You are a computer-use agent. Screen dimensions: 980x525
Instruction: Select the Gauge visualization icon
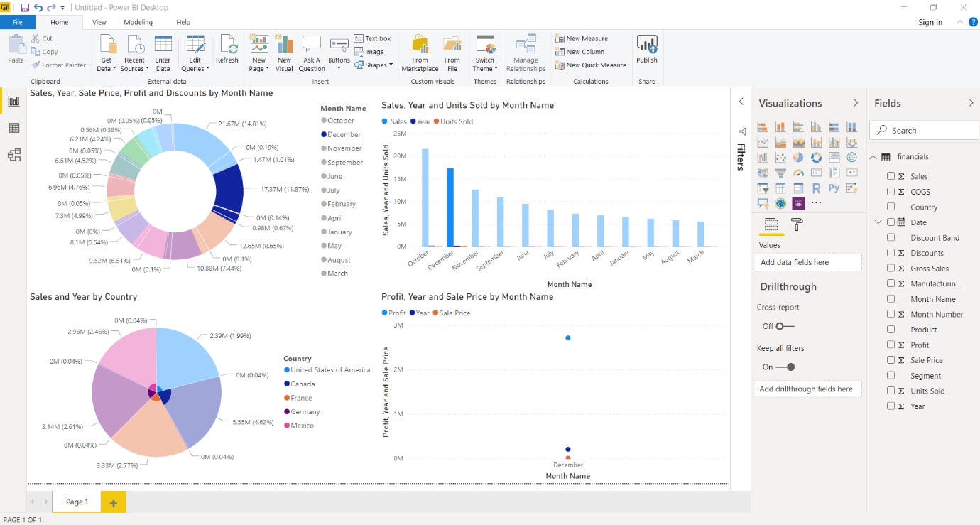click(x=798, y=173)
